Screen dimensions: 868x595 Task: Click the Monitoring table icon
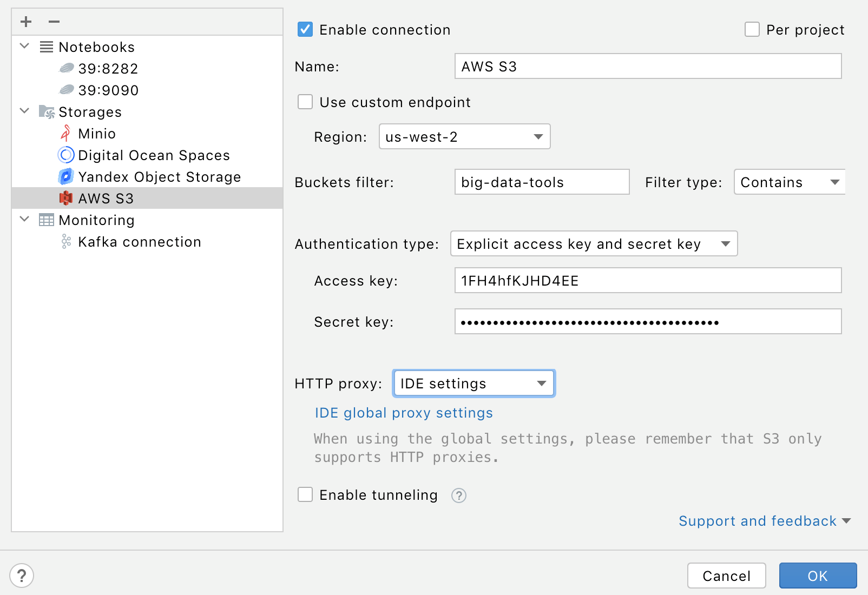pyautogui.click(x=47, y=220)
